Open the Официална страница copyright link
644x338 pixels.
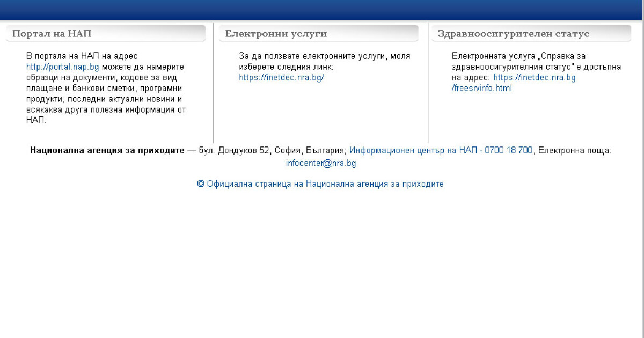(x=320, y=183)
